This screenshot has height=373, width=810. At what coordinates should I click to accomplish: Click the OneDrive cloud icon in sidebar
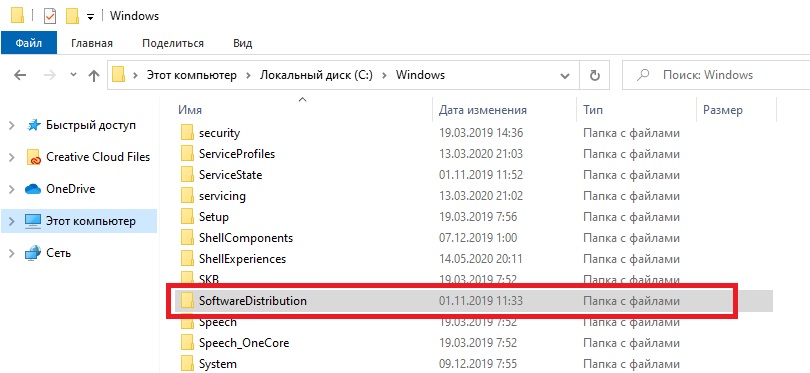(x=33, y=189)
